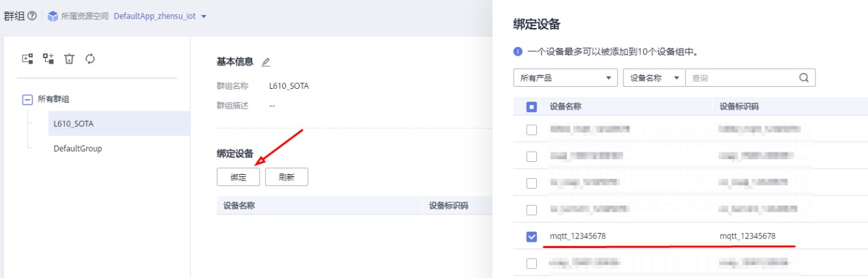
Task: Collapse the 所有群组 tree node
Action: 28,100
